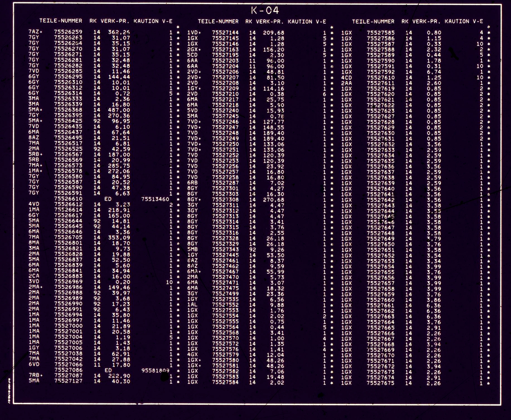Click the price 209,68

point(273,33)
